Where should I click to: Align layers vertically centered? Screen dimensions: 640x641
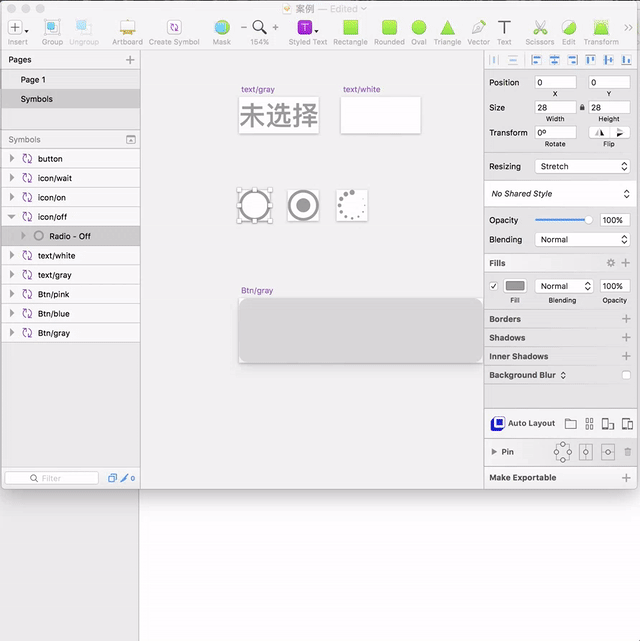pyautogui.click(x=609, y=60)
